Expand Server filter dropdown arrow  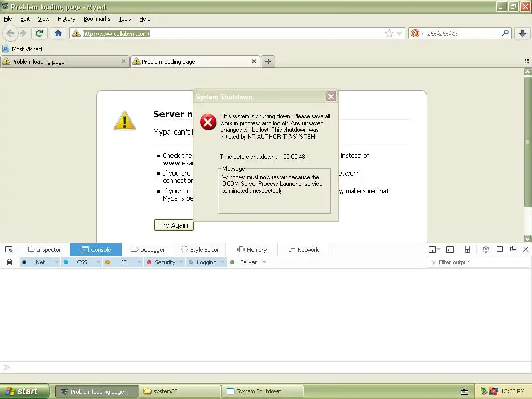[264, 262]
